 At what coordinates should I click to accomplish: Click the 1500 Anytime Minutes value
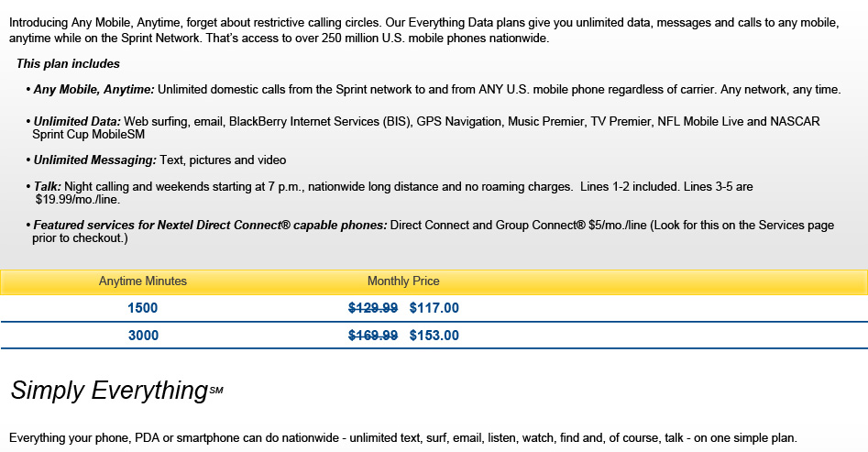click(x=143, y=308)
